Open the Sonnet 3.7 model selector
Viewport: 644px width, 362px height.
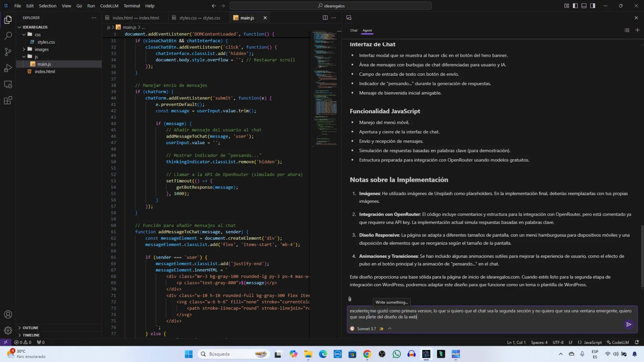[x=366, y=329]
